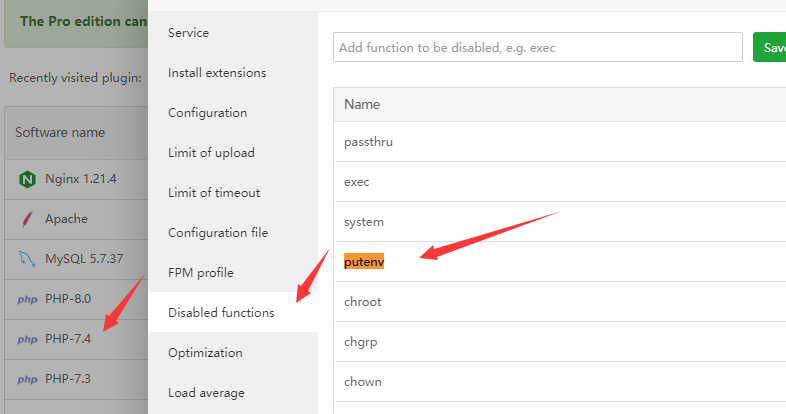Click the MySQL 5.7.37 software link

84,259
